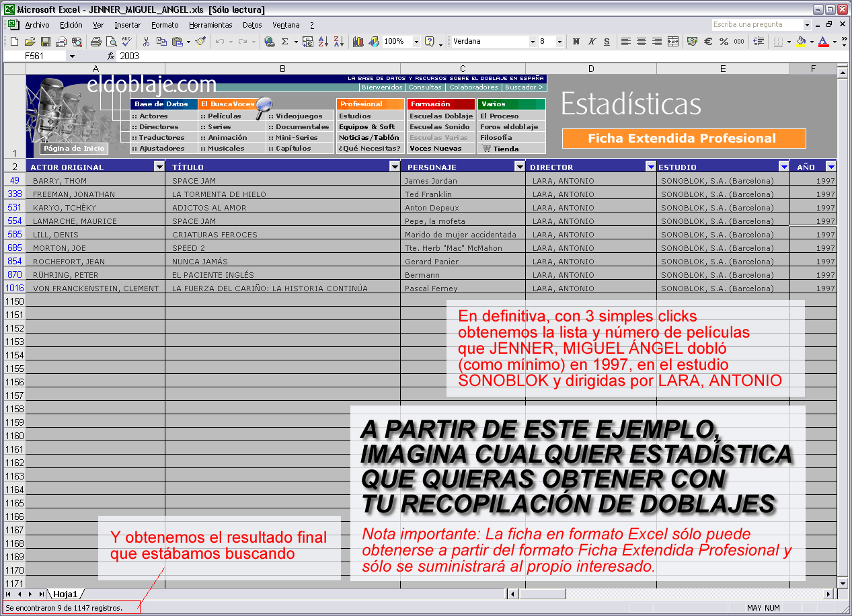
Task: Open the Herramientas menu
Action: click(210, 25)
